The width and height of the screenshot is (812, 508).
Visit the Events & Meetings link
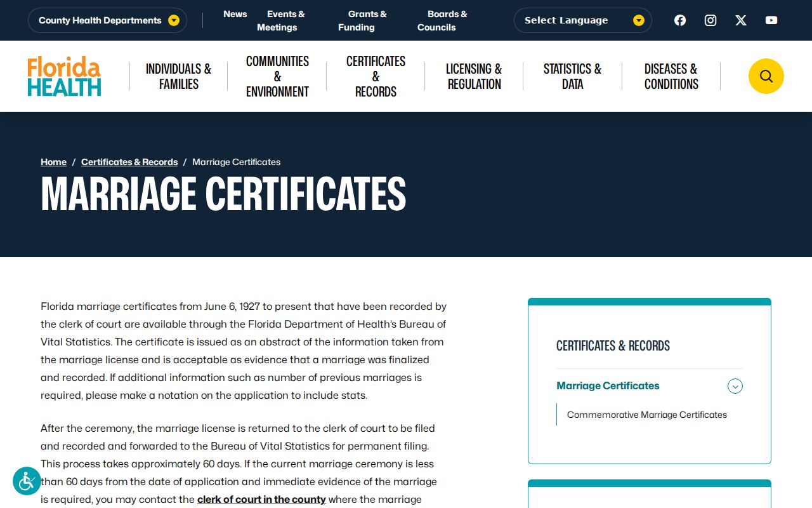(280, 20)
